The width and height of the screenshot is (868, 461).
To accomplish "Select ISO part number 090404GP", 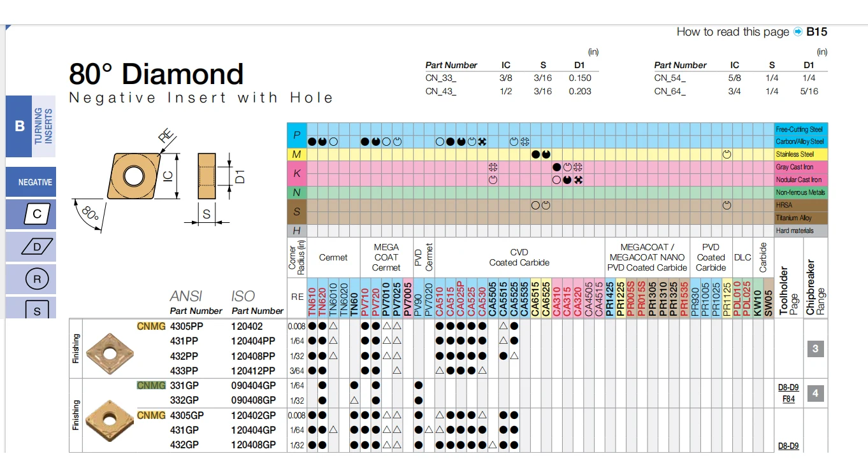I will [254, 385].
